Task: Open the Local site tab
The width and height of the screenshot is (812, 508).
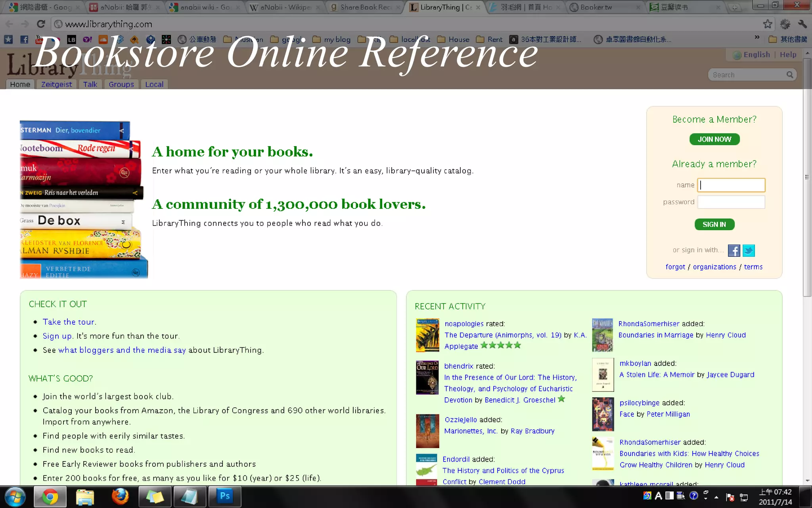Action: point(154,84)
